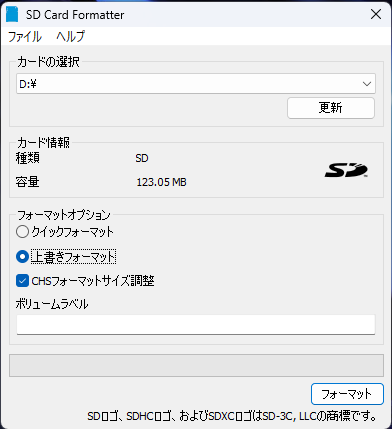
Task: Click the SD logo image
Action: pos(346,170)
